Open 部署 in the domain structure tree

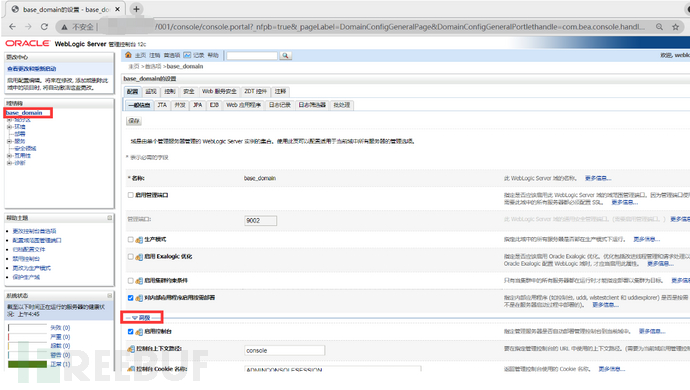click(x=20, y=134)
